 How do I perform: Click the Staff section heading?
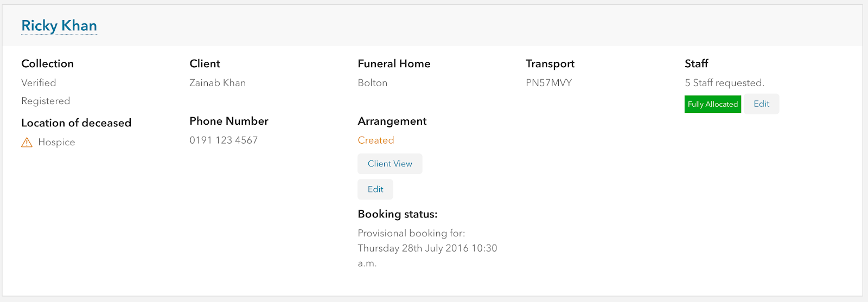click(697, 63)
